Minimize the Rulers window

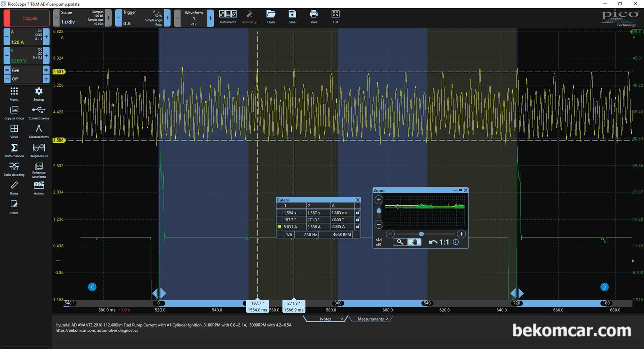click(x=353, y=200)
